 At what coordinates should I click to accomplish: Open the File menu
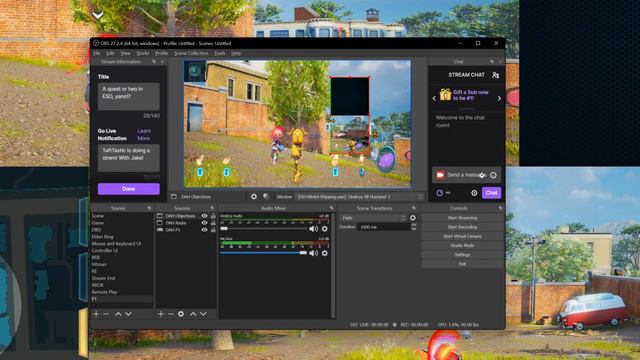pyautogui.click(x=97, y=53)
